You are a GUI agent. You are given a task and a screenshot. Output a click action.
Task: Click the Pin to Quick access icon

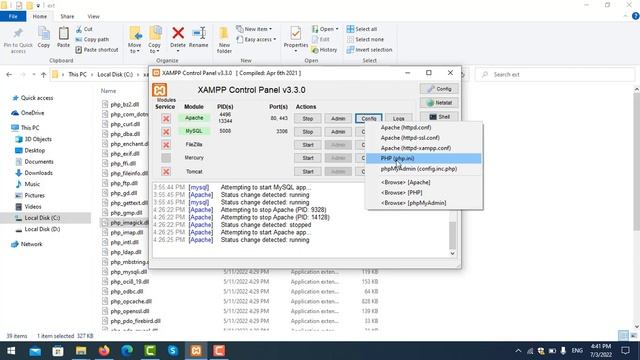point(18,40)
